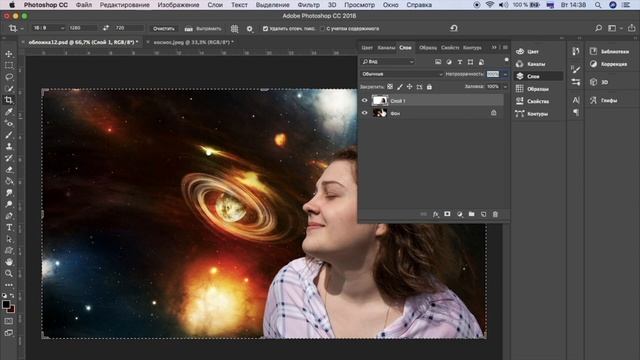Select the Move tool

[9, 54]
